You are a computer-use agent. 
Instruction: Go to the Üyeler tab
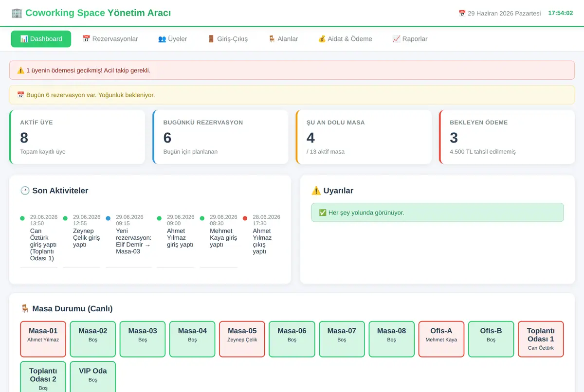pyautogui.click(x=172, y=39)
